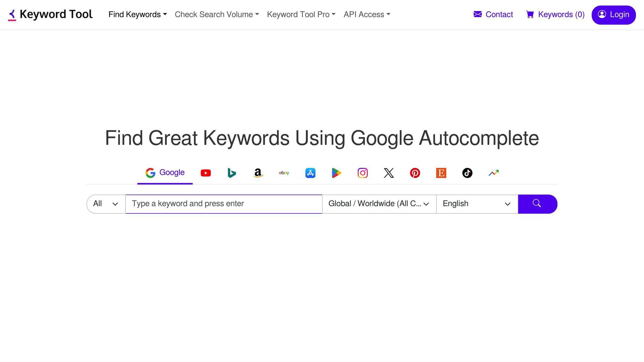This screenshot has width=644, height=362.
Task: Select the Apple App Store icon
Action: point(310,173)
